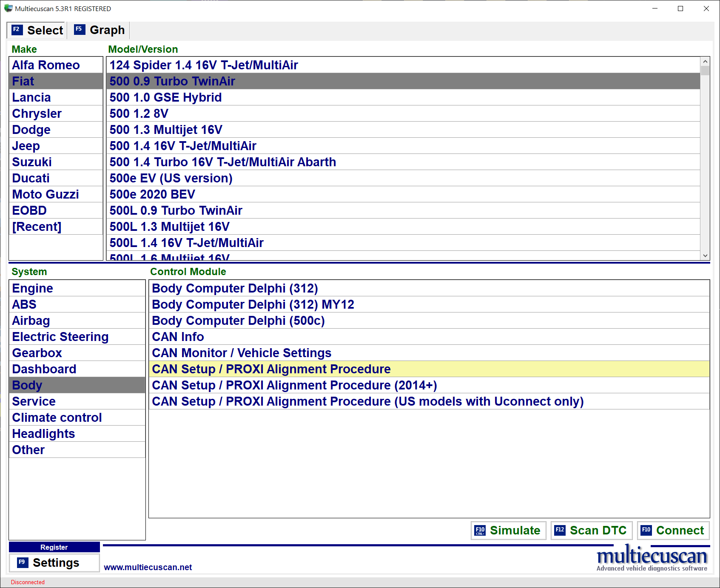Select Dodge make

point(56,130)
